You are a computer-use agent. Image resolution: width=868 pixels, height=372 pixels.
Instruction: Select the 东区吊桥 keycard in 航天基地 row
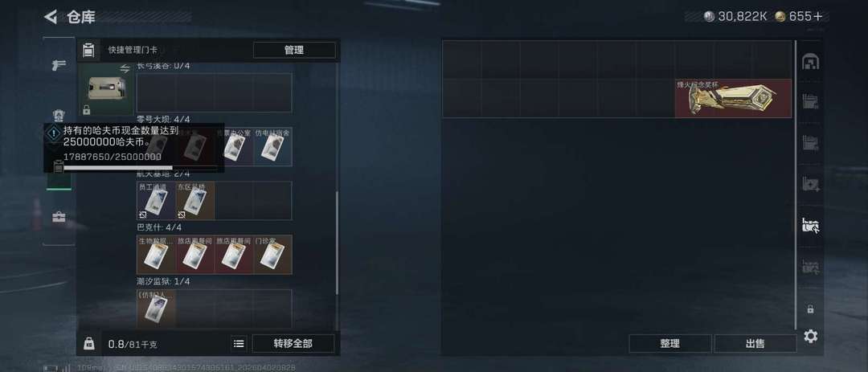point(194,201)
